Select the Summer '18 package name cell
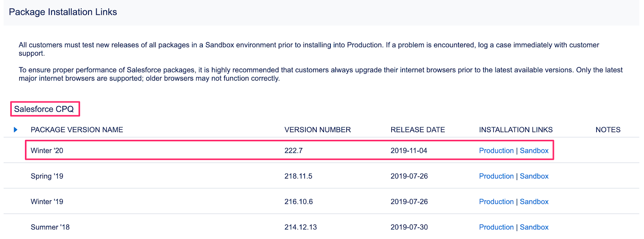This screenshot has height=239, width=644. tap(50, 227)
